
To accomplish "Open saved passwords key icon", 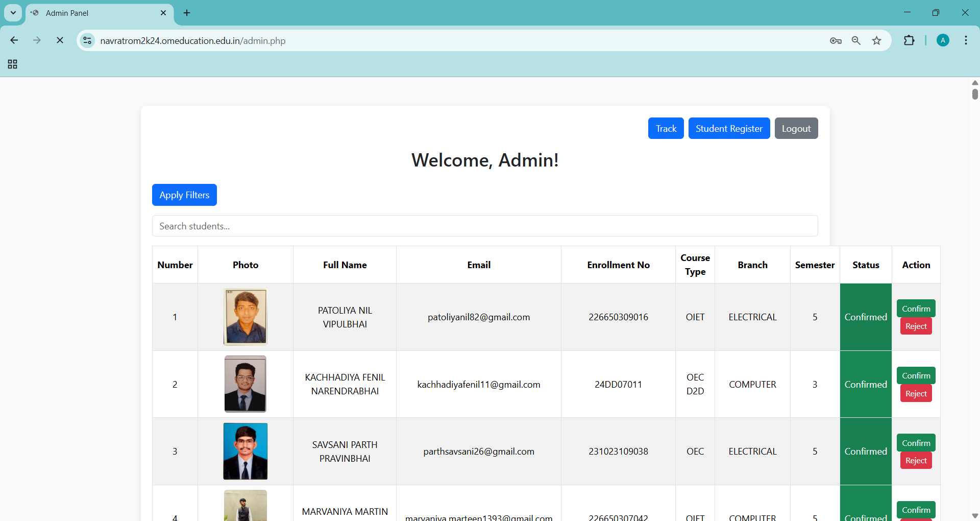I will tap(836, 41).
